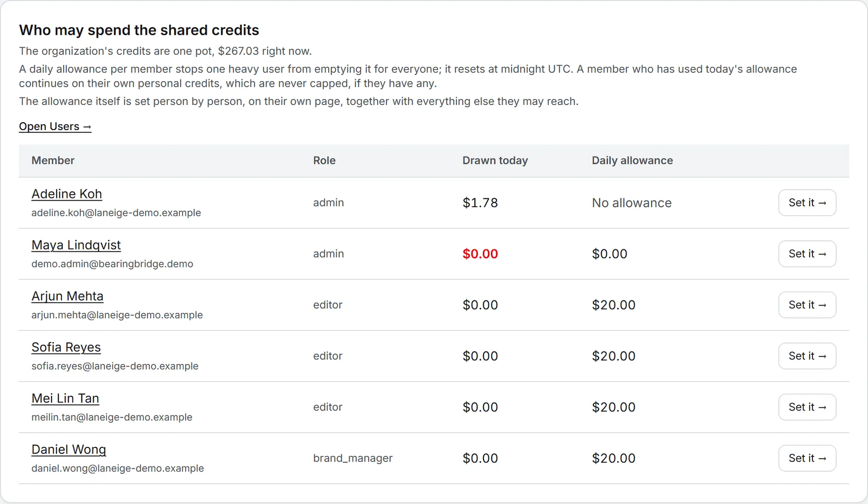Click Set it for Adeline Koh
The image size is (868, 504).
click(807, 203)
